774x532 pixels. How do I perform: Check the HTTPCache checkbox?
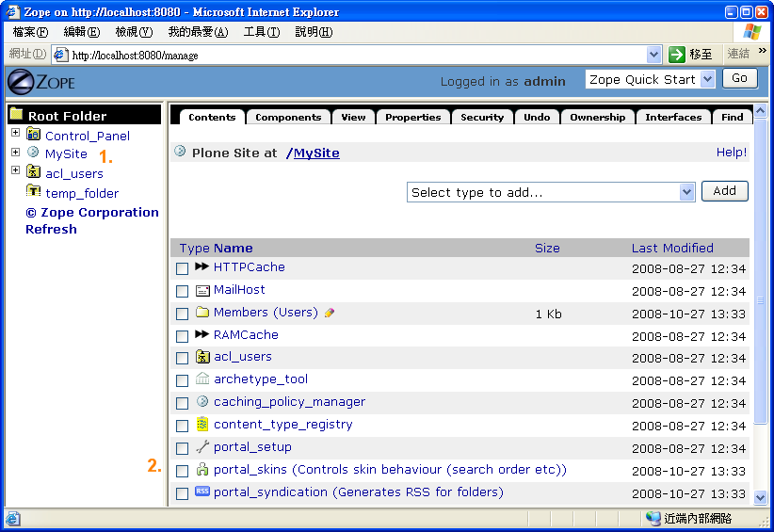pos(182,268)
